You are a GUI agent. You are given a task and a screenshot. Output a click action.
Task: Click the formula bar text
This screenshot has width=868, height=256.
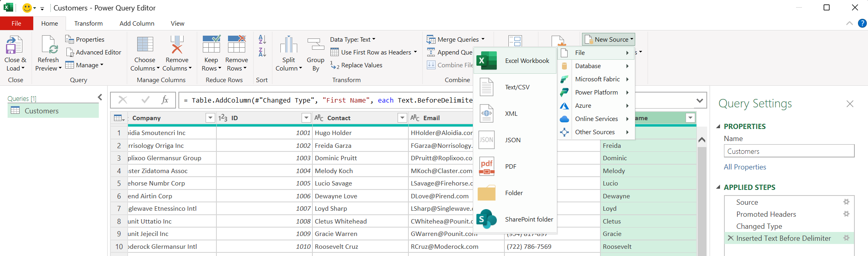click(x=328, y=100)
